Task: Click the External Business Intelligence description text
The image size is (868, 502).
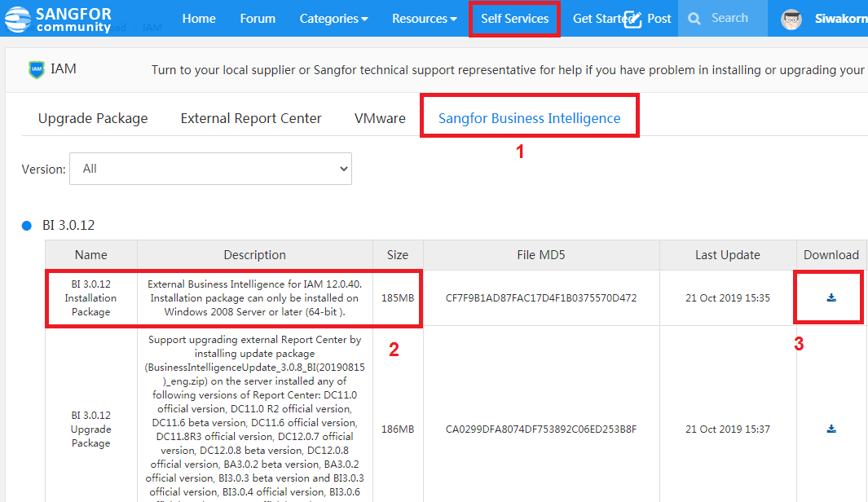Action: (x=254, y=297)
